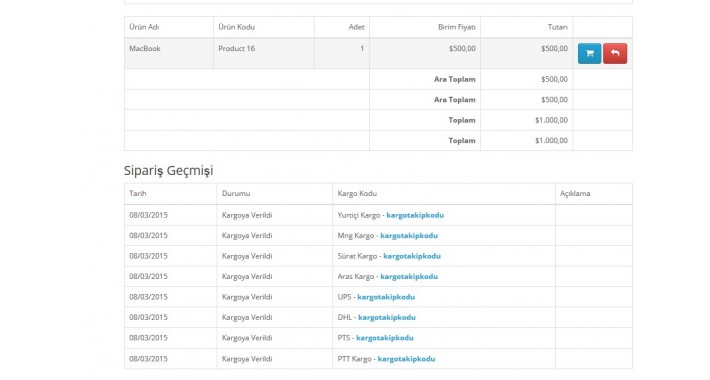Viewport: 710px width, 380px height.
Task: Open PTS kargotakipkodu tracking link
Action: coord(385,338)
